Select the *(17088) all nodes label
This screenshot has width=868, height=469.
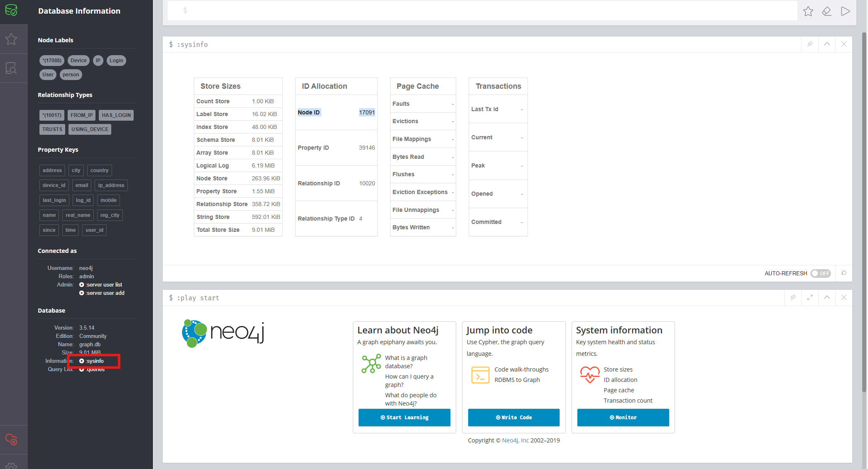point(52,61)
